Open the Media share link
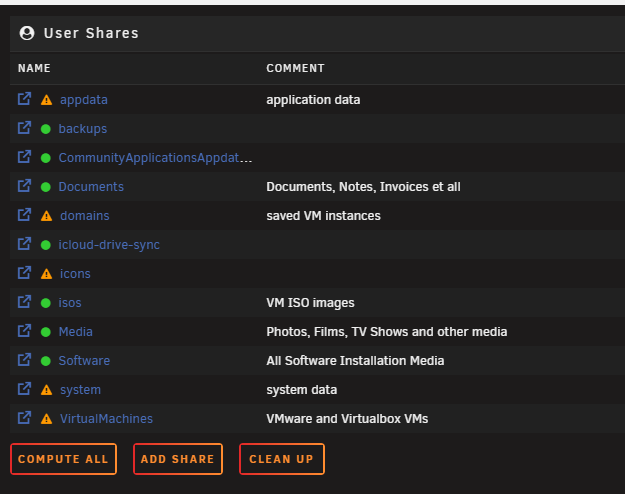This screenshot has width=625, height=494. tap(76, 332)
